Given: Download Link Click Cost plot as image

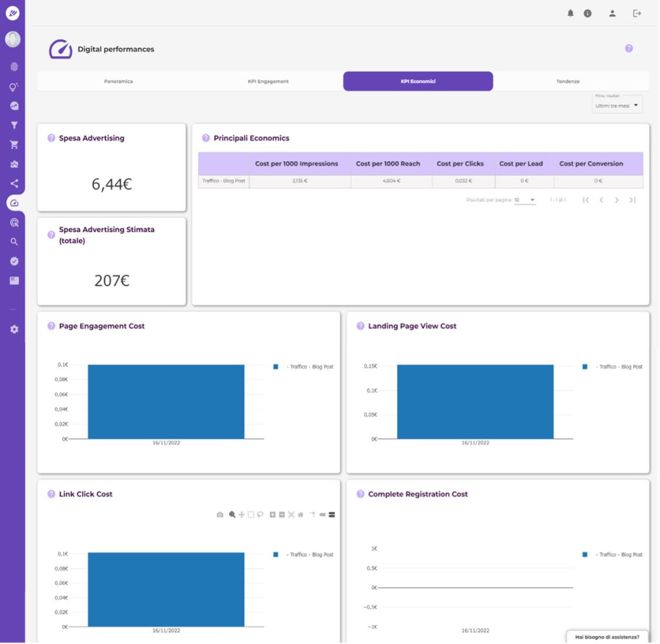Looking at the screenshot, I should click(220, 515).
